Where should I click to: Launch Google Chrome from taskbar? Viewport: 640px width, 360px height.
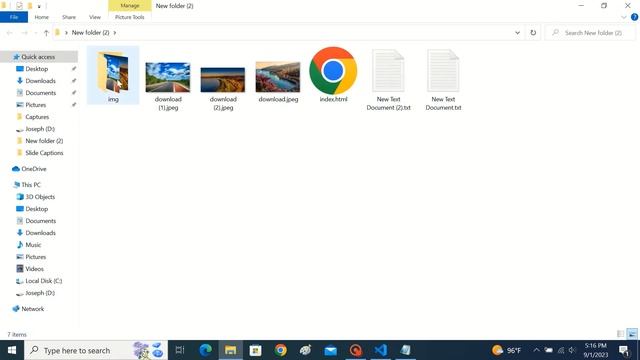click(280, 350)
